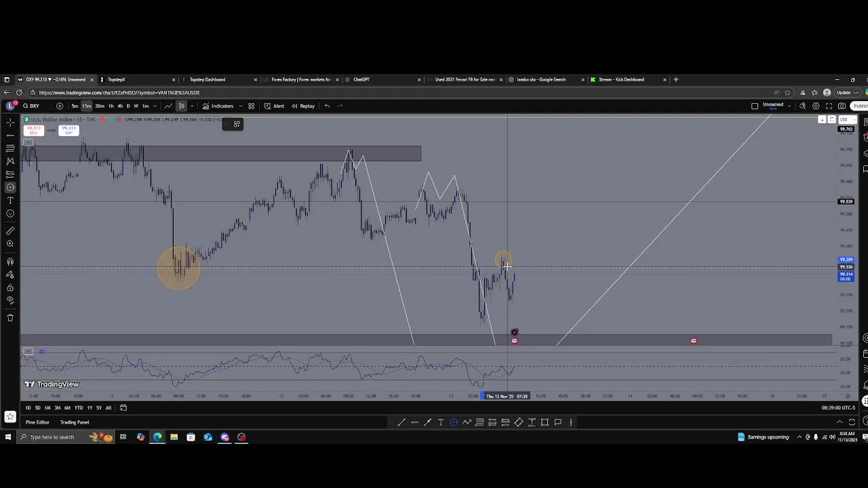Expand the favorite indicators dropdown arrow
868x488 pixels.
tap(240, 106)
